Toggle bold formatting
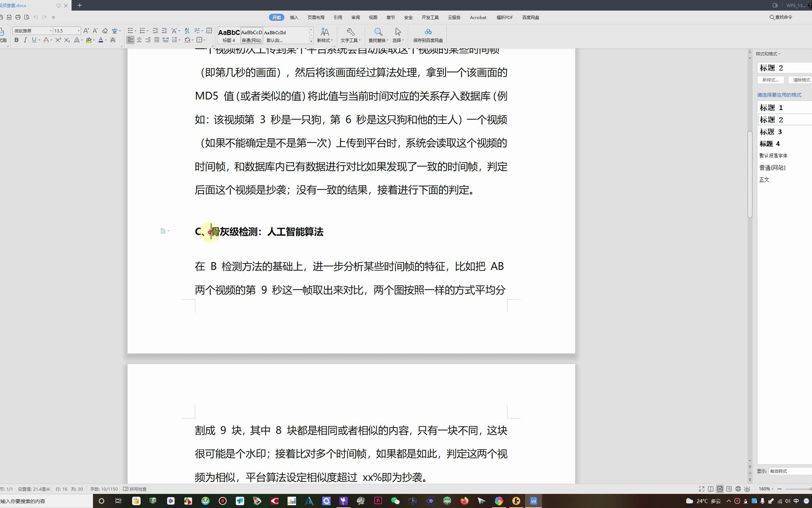812x508 pixels. point(16,40)
